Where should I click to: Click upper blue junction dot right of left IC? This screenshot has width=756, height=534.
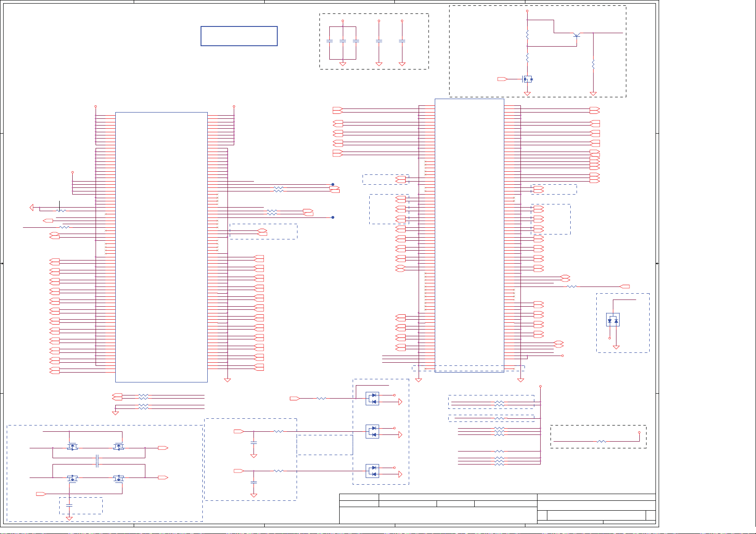(333, 184)
